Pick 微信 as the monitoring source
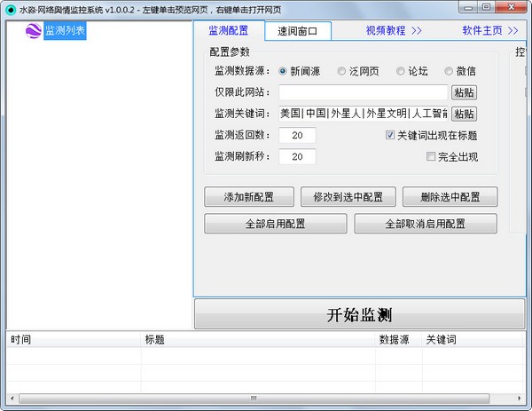The width and height of the screenshot is (532, 411). (449, 71)
